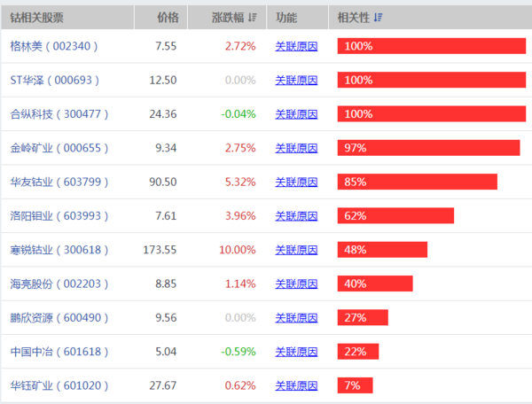This screenshot has height=404, width=532.
Task: Open 关联原因 link for 洛阳钼业
Action: [296, 215]
